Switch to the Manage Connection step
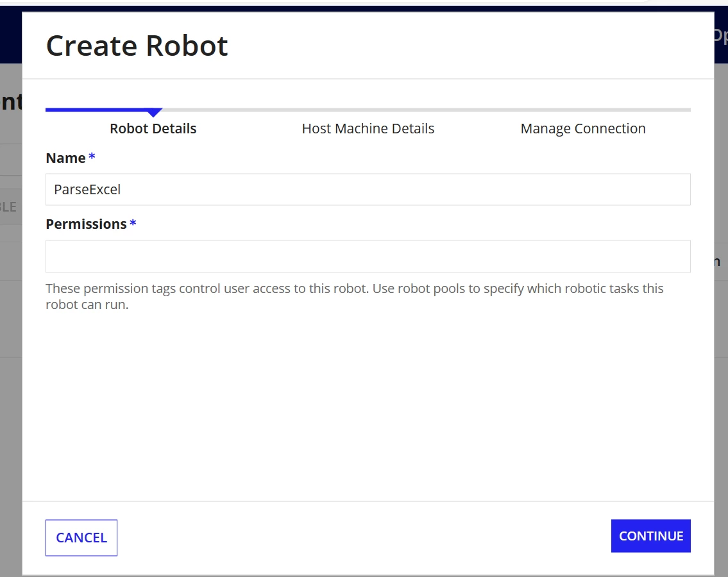The image size is (728, 577). 582,129
